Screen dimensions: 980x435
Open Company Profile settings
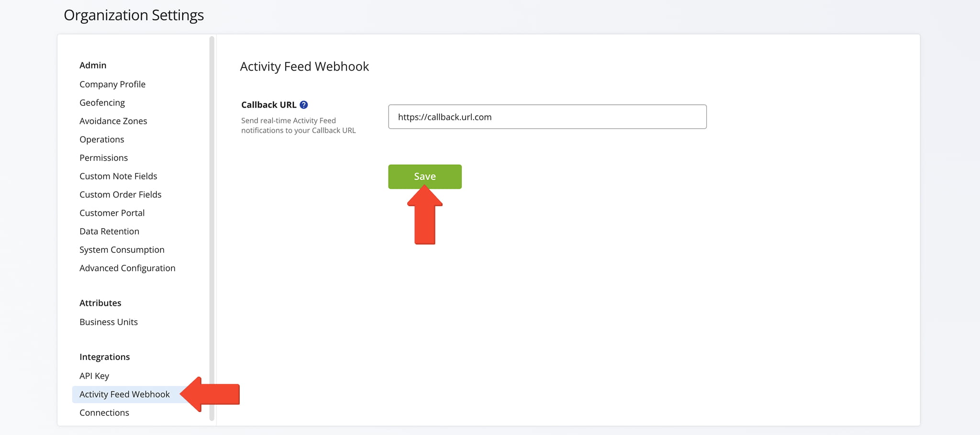(x=112, y=84)
